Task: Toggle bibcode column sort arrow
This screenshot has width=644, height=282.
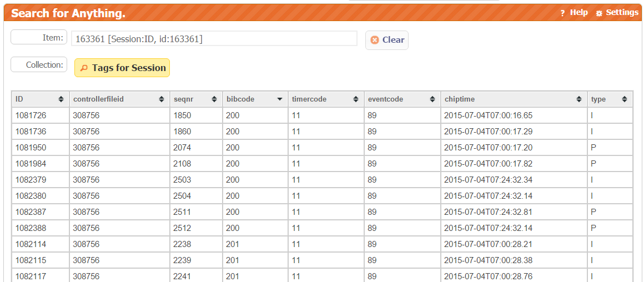Action: (280, 99)
